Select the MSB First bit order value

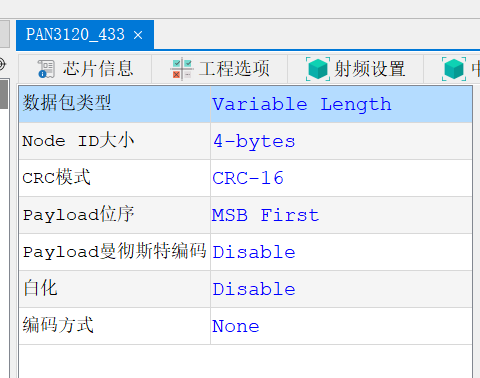click(x=341, y=215)
